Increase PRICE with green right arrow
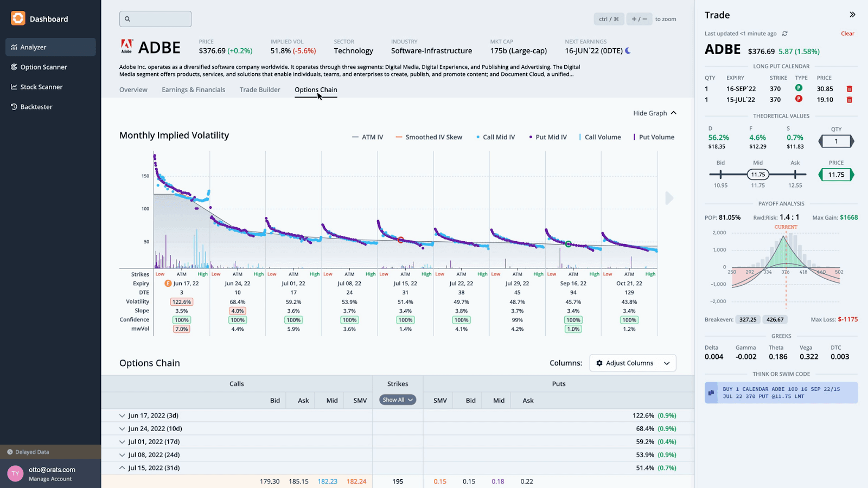Screen dimensions: 868x488 point(852,175)
